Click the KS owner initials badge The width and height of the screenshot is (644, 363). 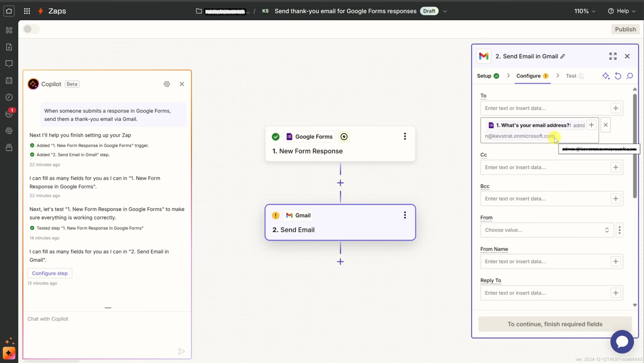(x=265, y=11)
